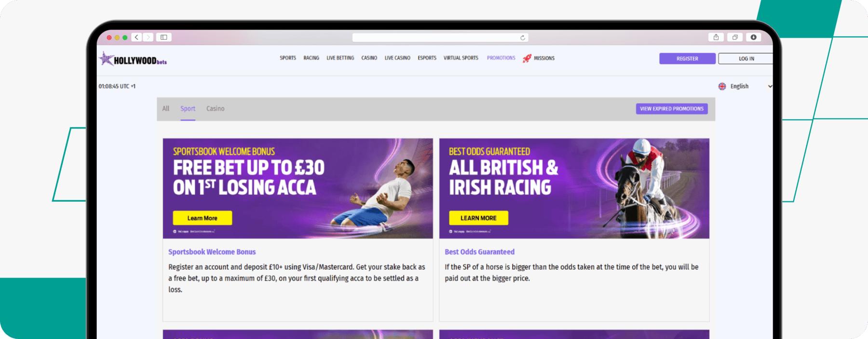Click the UK flag language icon

click(722, 86)
